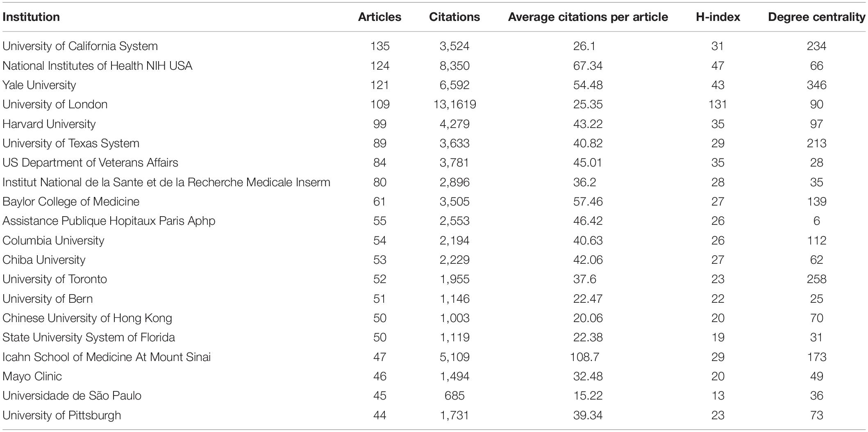Viewport: 868px width, 432px height.
Task: Click articles value 109
Action: 380,104
